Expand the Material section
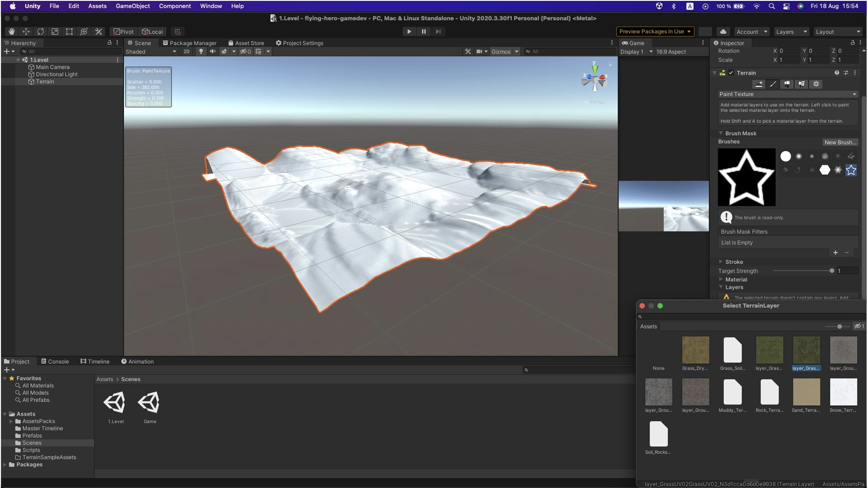 click(721, 279)
